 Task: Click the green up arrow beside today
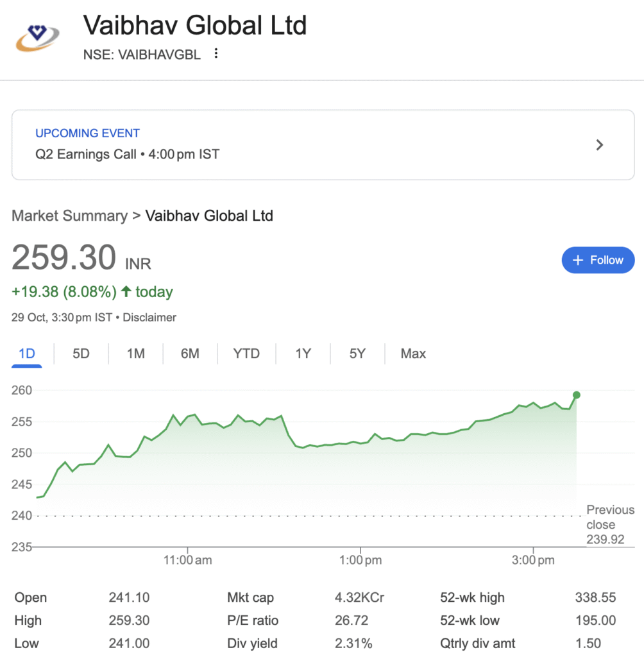[126, 292]
